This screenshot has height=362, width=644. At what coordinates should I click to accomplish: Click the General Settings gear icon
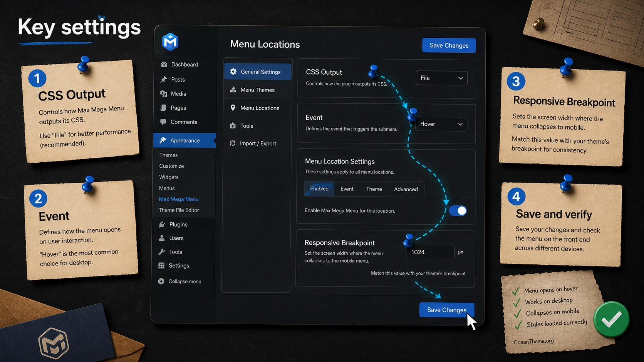[x=233, y=72]
